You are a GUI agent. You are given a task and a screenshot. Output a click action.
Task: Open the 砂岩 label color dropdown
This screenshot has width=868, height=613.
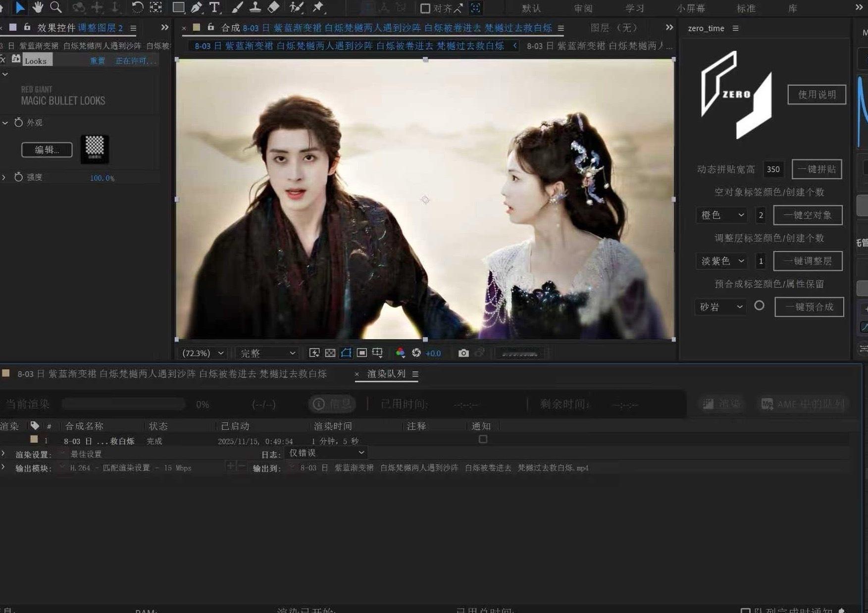[x=720, y=307]
